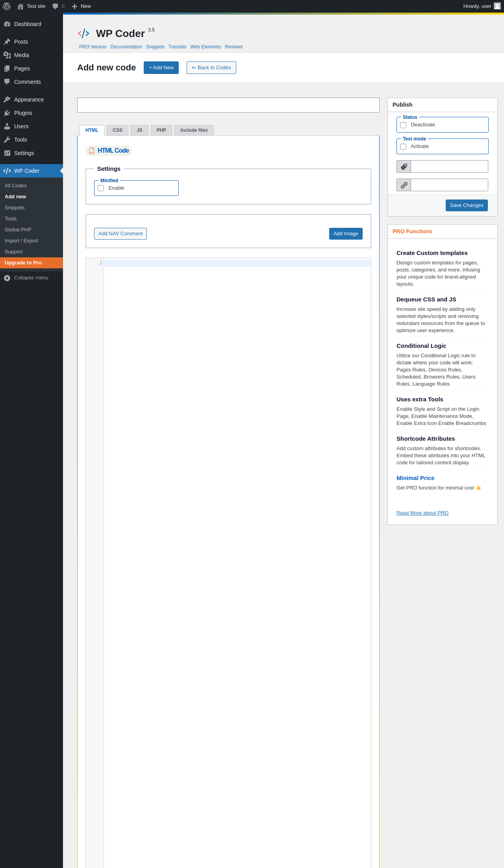The width and height of the screenshot is (504, 868).
Task: Click the HTML file icon beside HTML Code
Action: tap(92, 151)
